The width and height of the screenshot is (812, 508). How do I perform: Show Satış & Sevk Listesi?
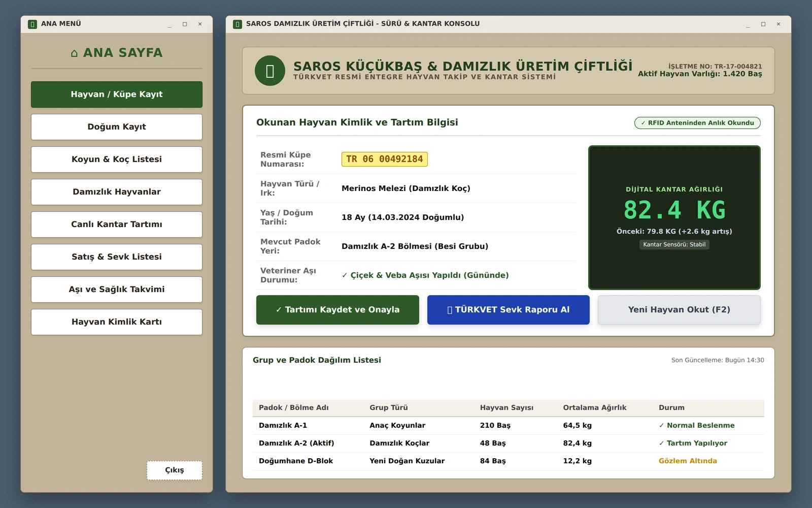(x=117, y=257)
